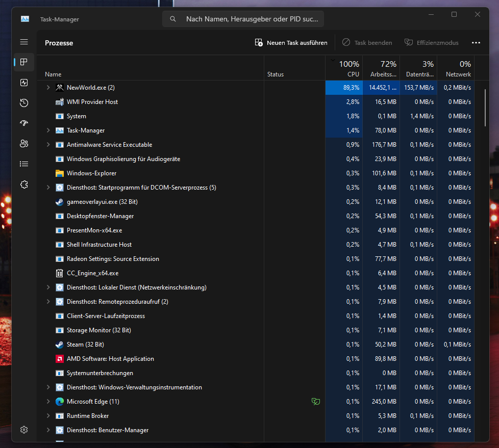
Task: Select Windows Graphisolierung für Audiogeräte row
Action: pos(256,159)
